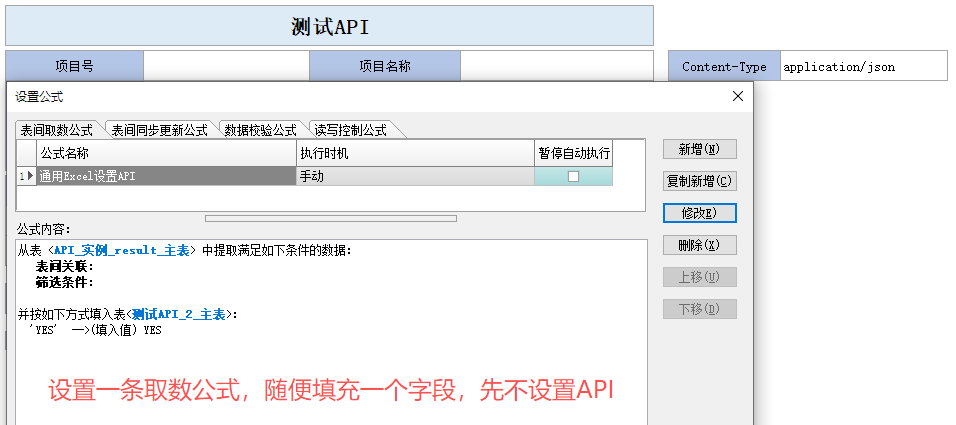This screenshot has height=425, width=956.
Task: Click the Content-Type application/json field
Action: [862, 67]
